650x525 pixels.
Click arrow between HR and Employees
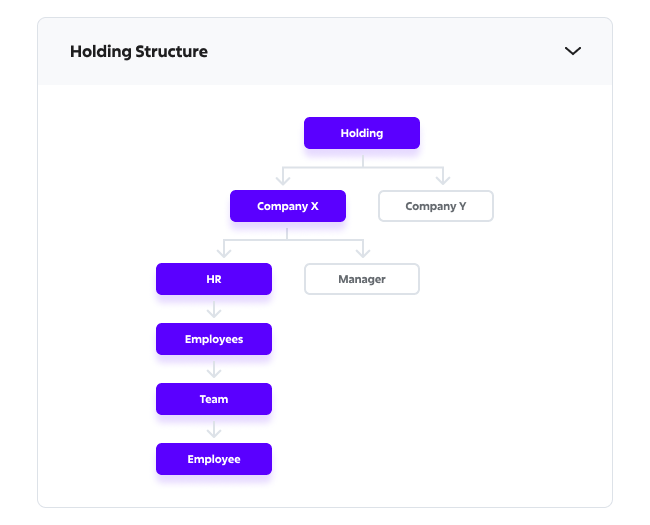pyautogui.click(x=214, y=310)
